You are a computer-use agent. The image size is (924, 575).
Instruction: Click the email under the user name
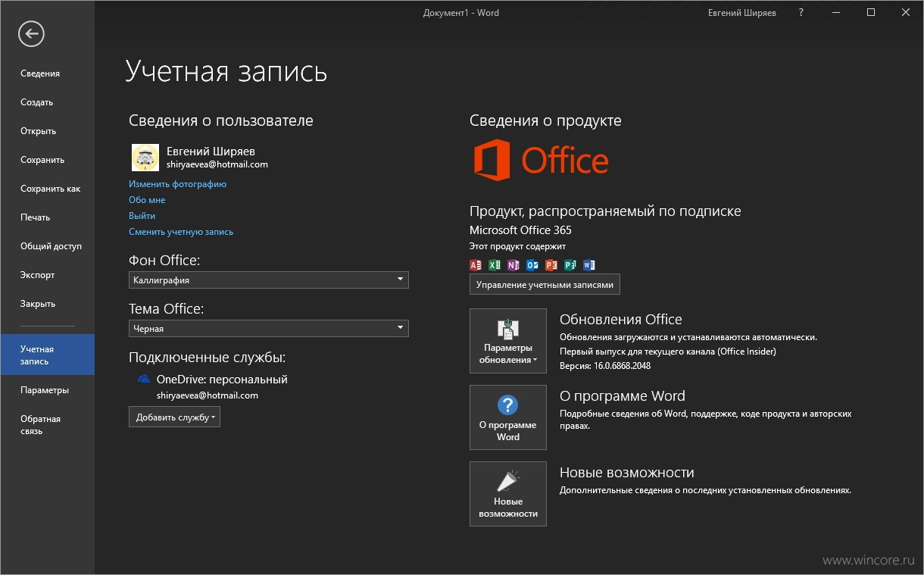217,164
